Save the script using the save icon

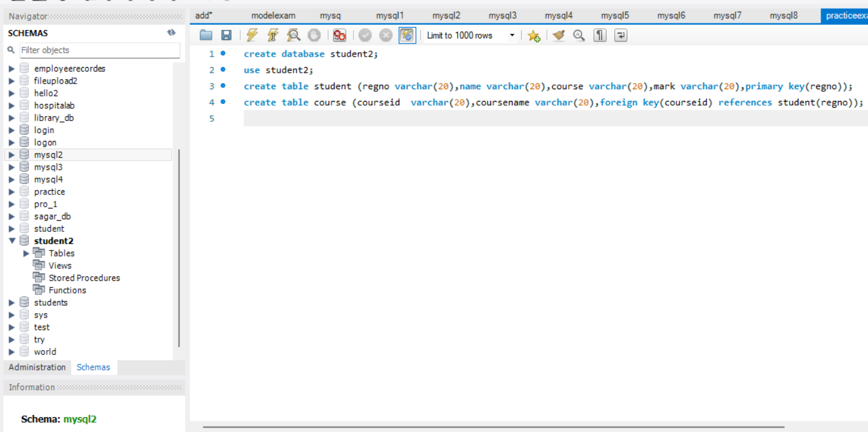pyautogui.click(x=226, y=35)
